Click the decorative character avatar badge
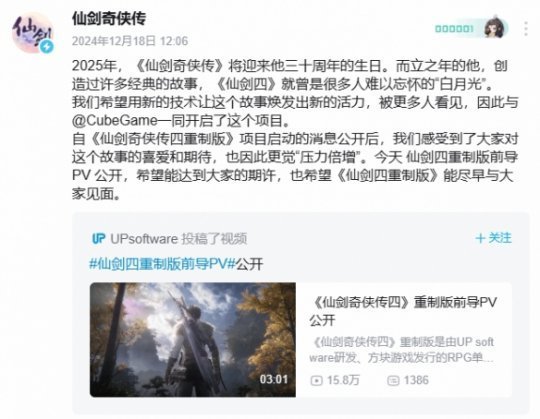The height and width of the screenshot is (419, 540). tap(495, 28)
